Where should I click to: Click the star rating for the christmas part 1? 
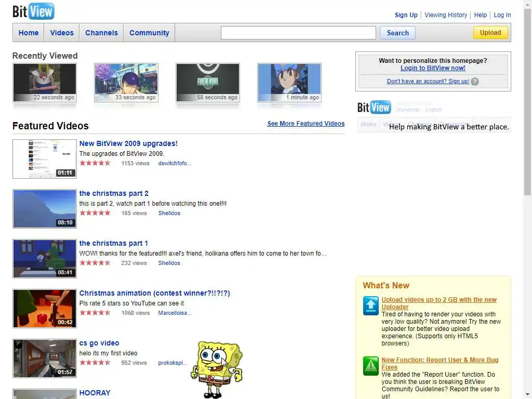(95, 263)
